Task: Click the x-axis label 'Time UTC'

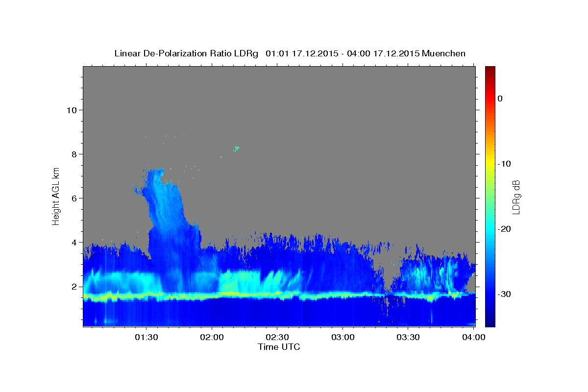Action: click(x=279, y=347)
